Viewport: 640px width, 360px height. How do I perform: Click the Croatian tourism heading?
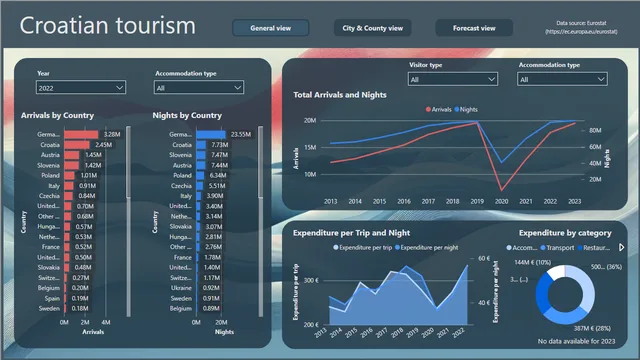coord(108,25)
